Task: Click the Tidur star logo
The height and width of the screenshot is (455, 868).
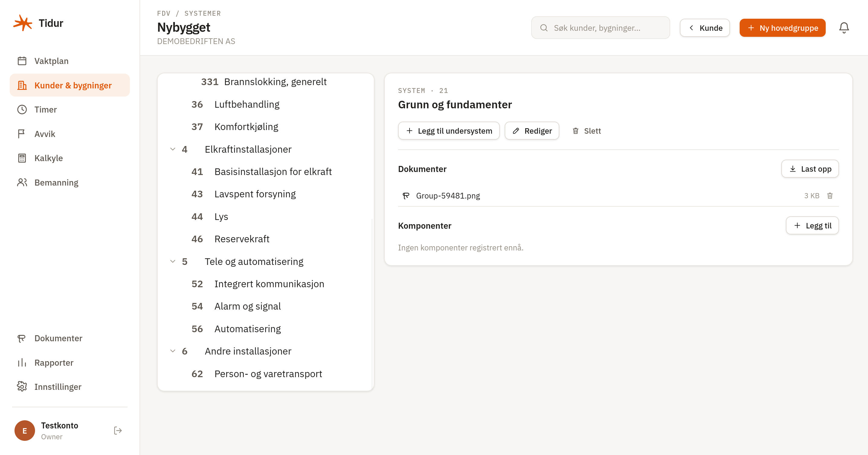Action: click(x=23, y=23)
